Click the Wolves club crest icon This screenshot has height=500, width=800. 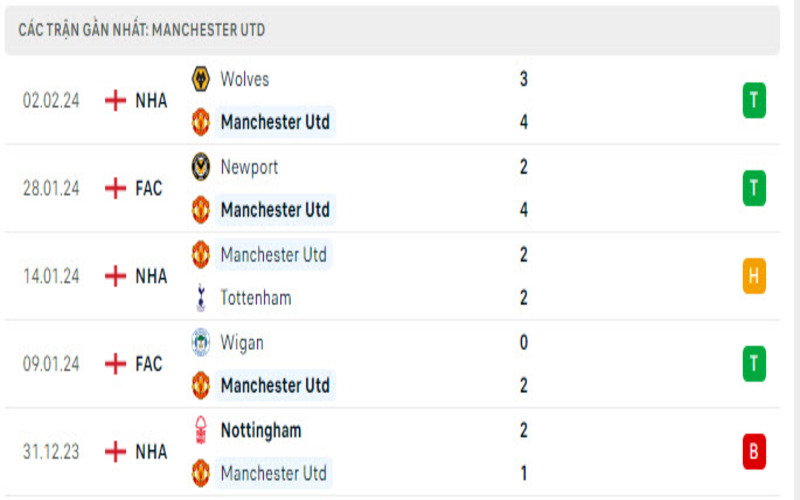tap(201, 79)
